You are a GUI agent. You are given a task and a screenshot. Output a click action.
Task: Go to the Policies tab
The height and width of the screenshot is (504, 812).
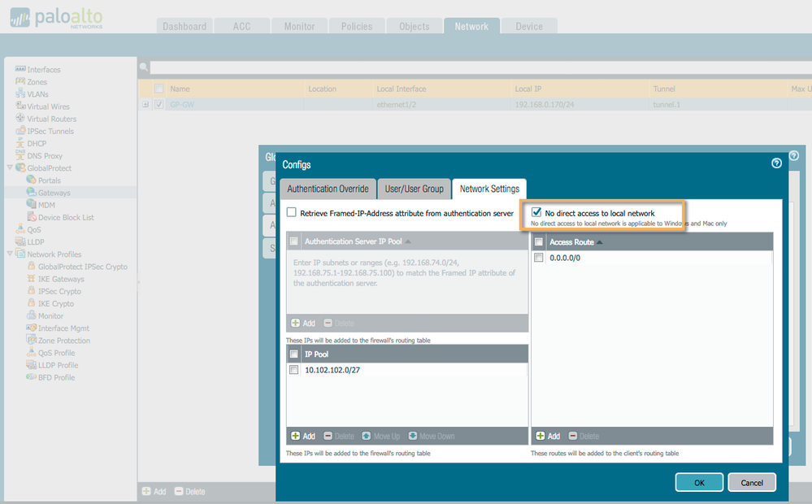tap(357, 26)
